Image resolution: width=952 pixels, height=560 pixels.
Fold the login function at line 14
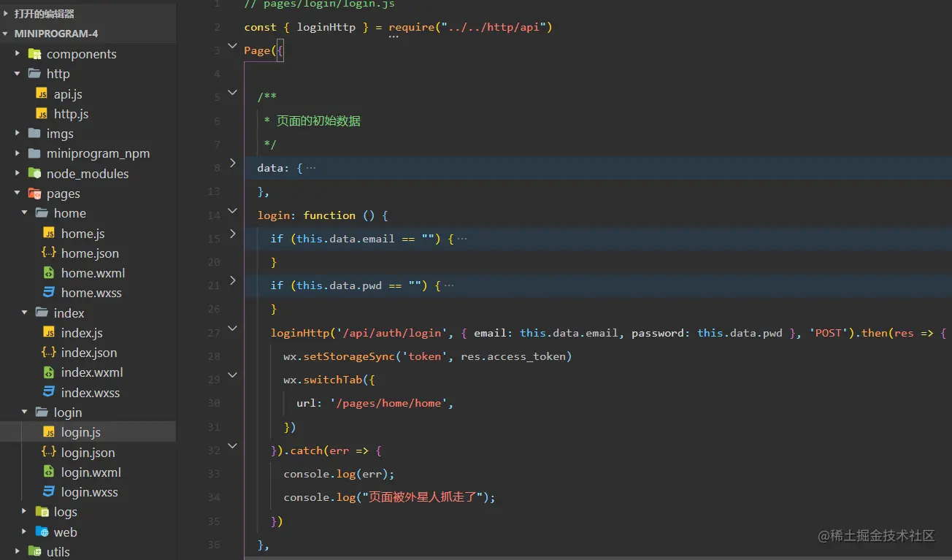tap(233, 211)
